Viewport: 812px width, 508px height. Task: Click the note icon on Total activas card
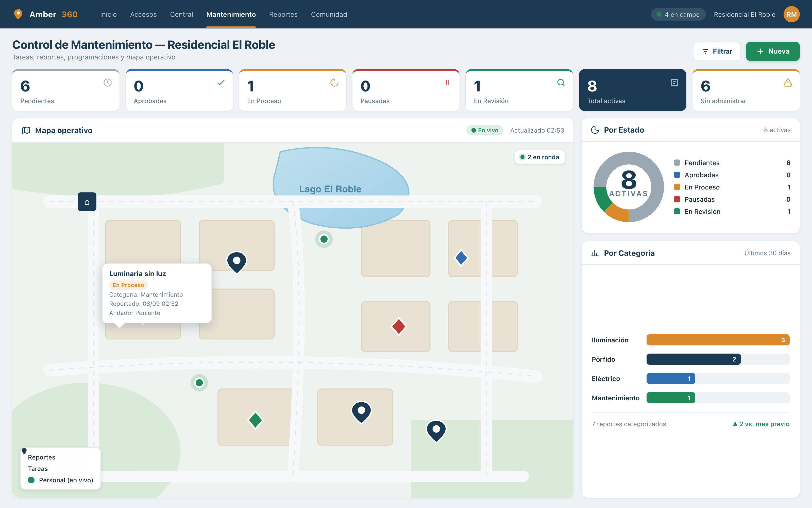click(x=674, y=83)
